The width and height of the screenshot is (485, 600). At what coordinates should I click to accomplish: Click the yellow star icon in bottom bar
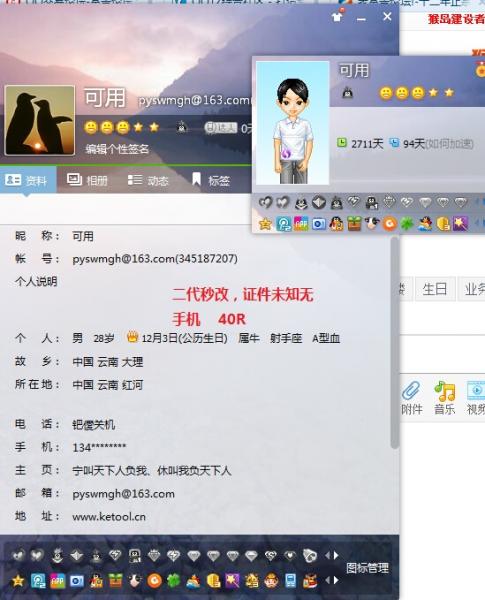point(18,581)
